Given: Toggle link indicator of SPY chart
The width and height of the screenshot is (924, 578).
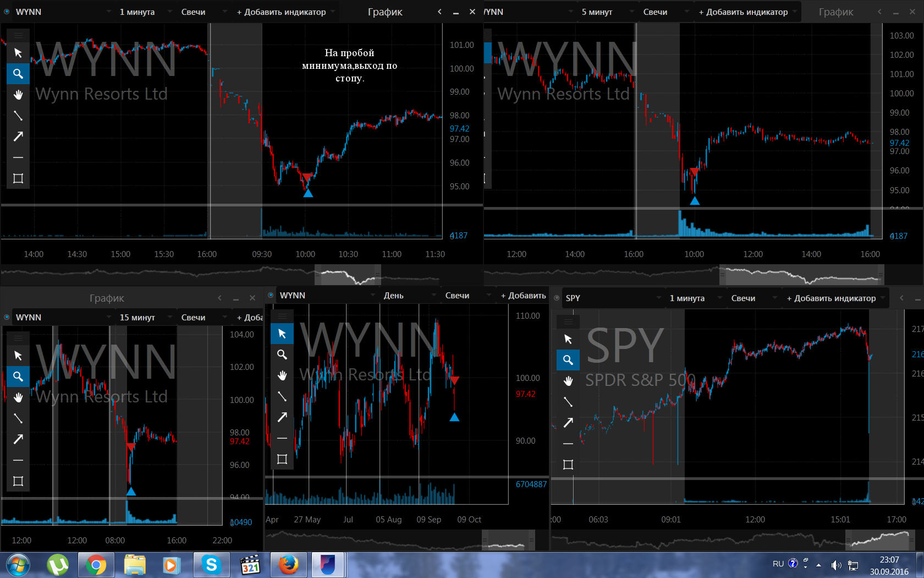Looking at the screenshot, I should (x=557, y=298).
